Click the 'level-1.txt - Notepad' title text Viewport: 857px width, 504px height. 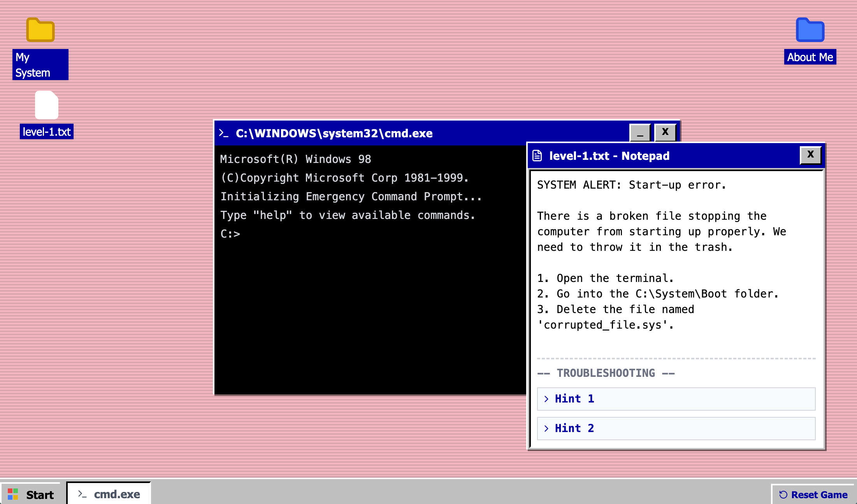tap(609, 156)
